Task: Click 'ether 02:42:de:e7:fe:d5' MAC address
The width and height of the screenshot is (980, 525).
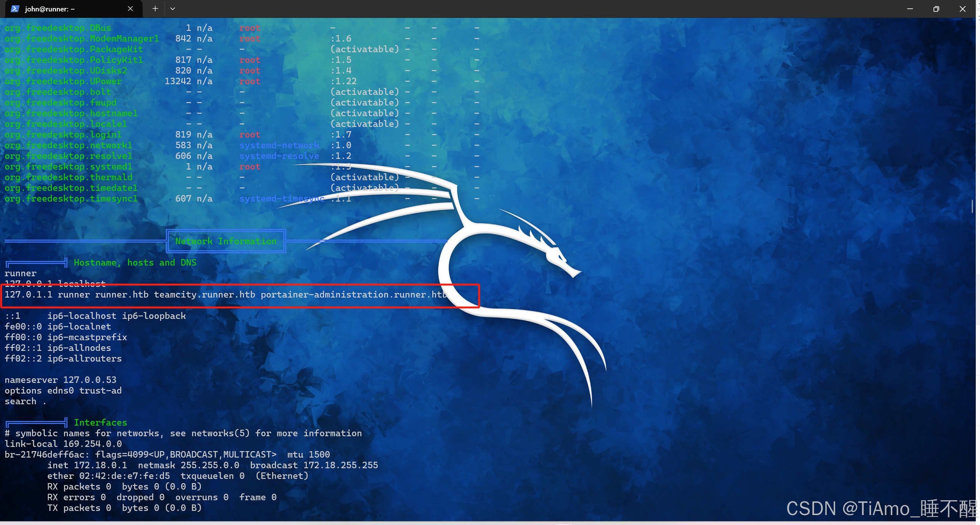Action: pos(109,476)
